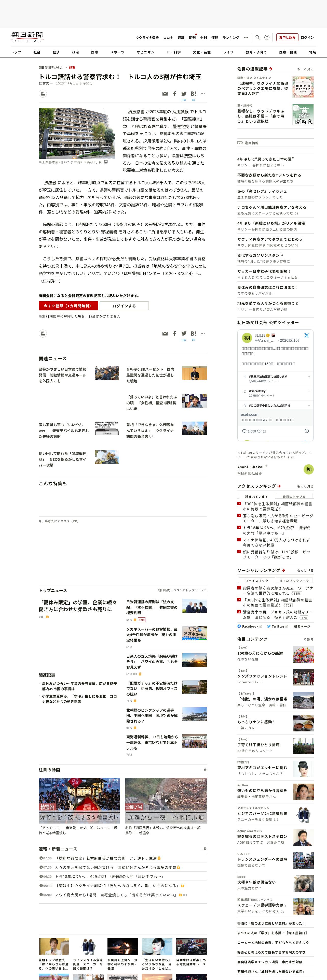Screen dimensions: 327x980
Task: Switch to はてなブックマーク social tab
Action: click(x=294, y=581)
